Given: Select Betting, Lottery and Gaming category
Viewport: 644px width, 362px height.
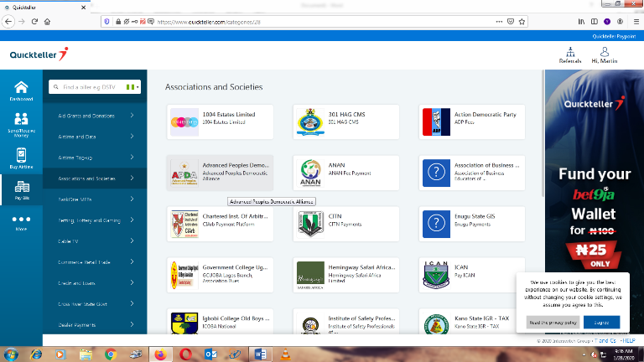Looking at the screenshot, I should click(96, 220).
